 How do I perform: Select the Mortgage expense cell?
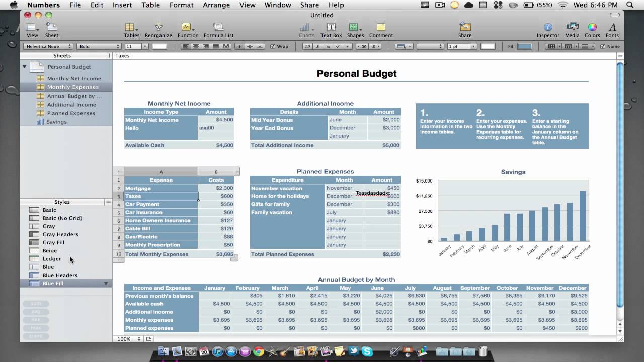161,188
